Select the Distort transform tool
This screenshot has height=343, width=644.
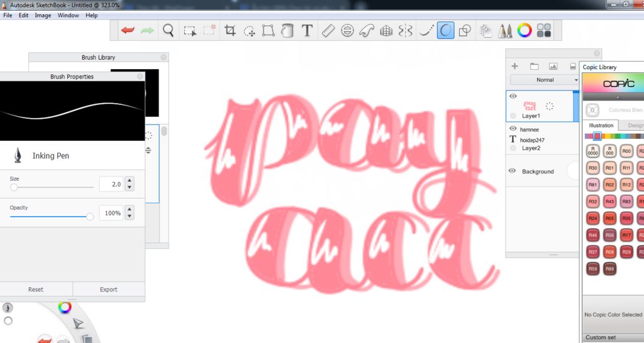[x=268, y=30]
